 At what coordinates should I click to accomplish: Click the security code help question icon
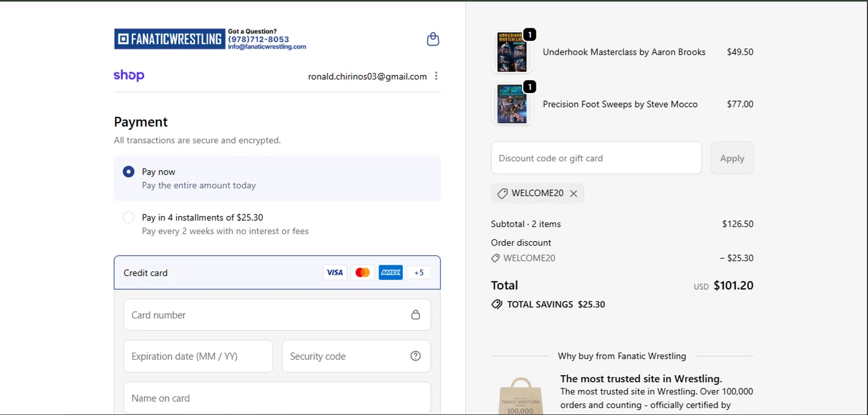click(415, 356)
